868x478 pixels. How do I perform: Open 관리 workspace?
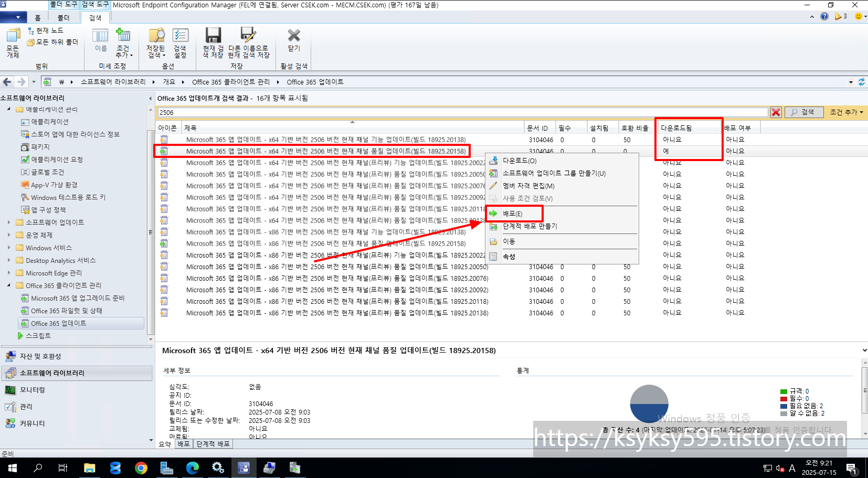(x=77, y=407)
